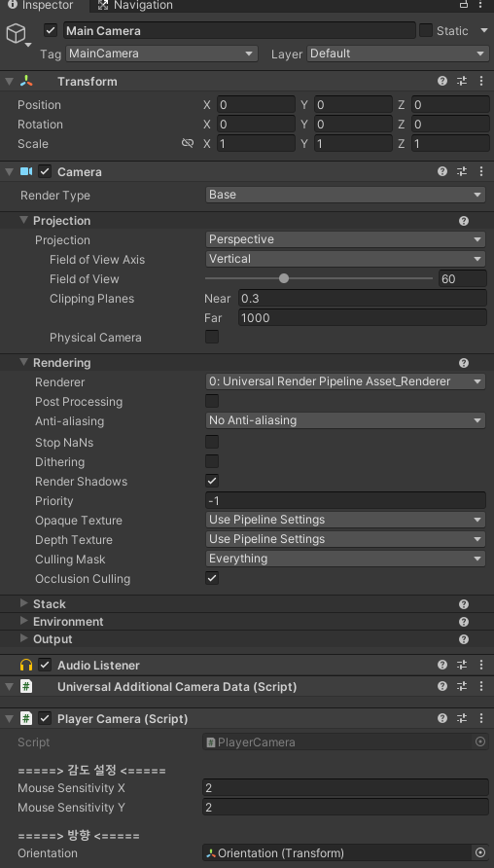
Task: Click the Output section help icon
Action: (464, 639)
